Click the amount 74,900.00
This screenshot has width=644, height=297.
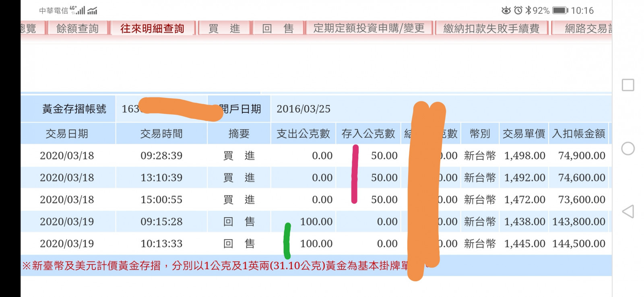click(582, 156)
